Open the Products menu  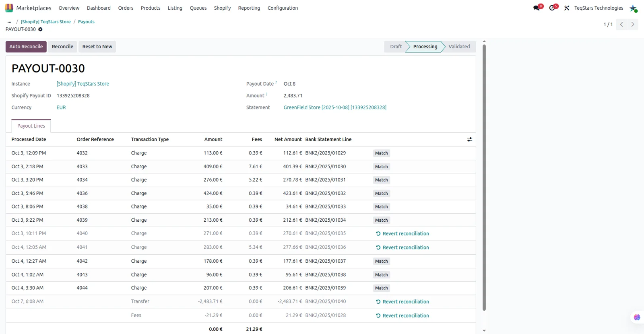pos(151,8)
